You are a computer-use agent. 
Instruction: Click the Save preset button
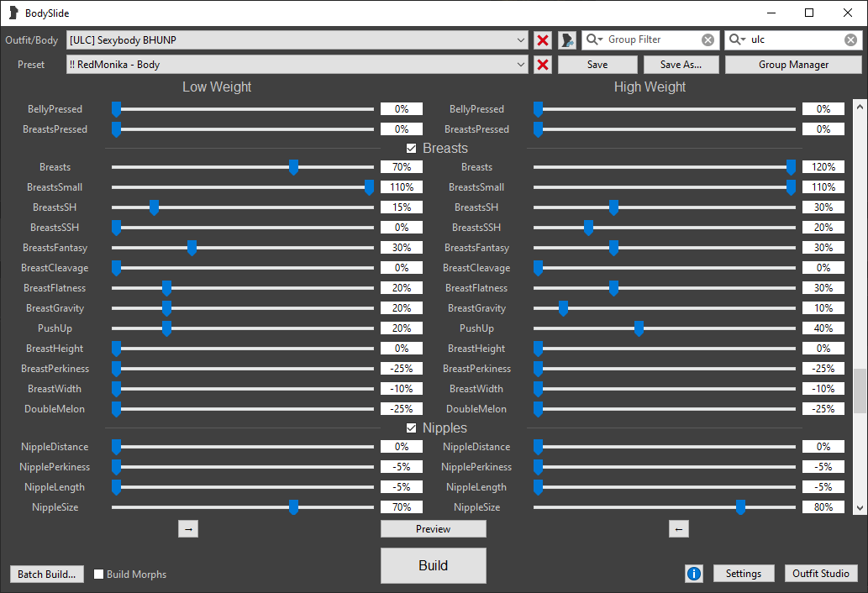click(597, 64)
